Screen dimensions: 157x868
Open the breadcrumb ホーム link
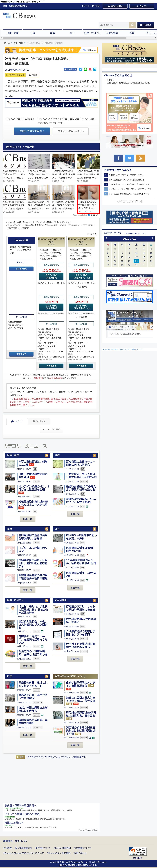[7, 43]
